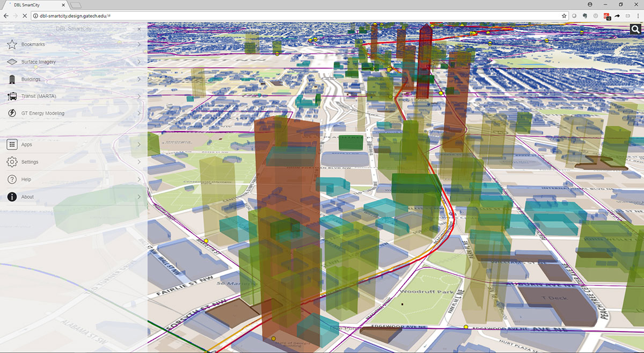Go back with the browser back arrow
644x353 pixels.
6,16
